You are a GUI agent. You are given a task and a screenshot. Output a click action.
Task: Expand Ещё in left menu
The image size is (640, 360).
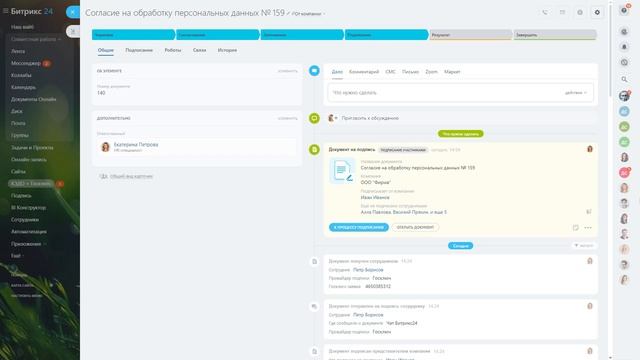(17, 256)
